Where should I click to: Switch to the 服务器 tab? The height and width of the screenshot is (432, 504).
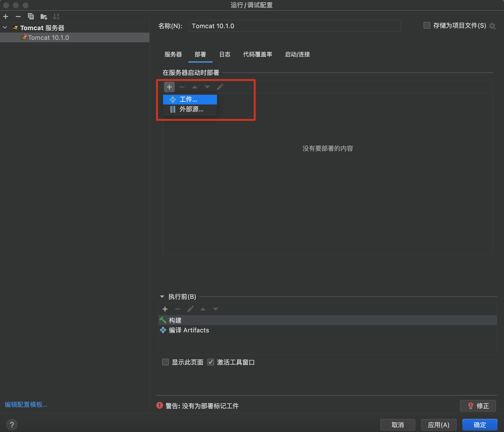tap(173, 54)
